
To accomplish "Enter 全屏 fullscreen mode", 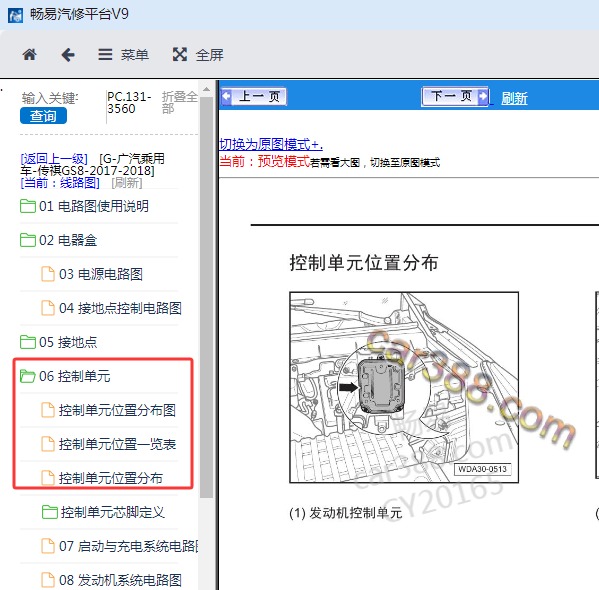I will 198,55.
